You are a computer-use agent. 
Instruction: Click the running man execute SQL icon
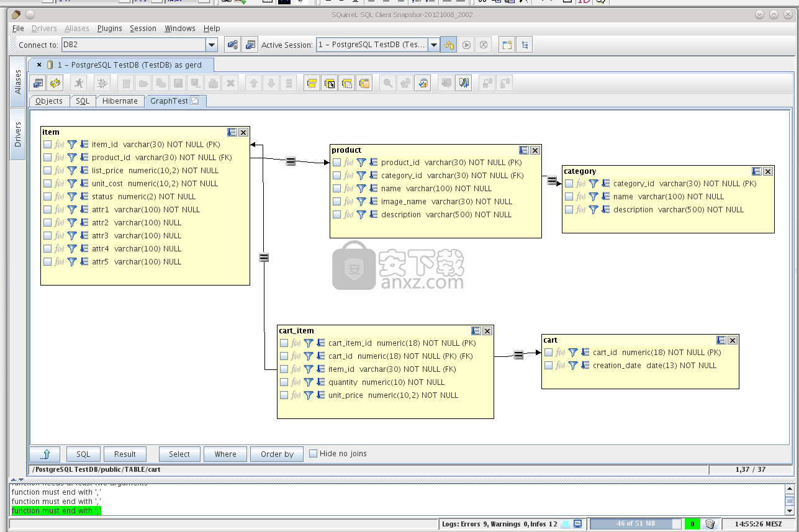(79, 83)
